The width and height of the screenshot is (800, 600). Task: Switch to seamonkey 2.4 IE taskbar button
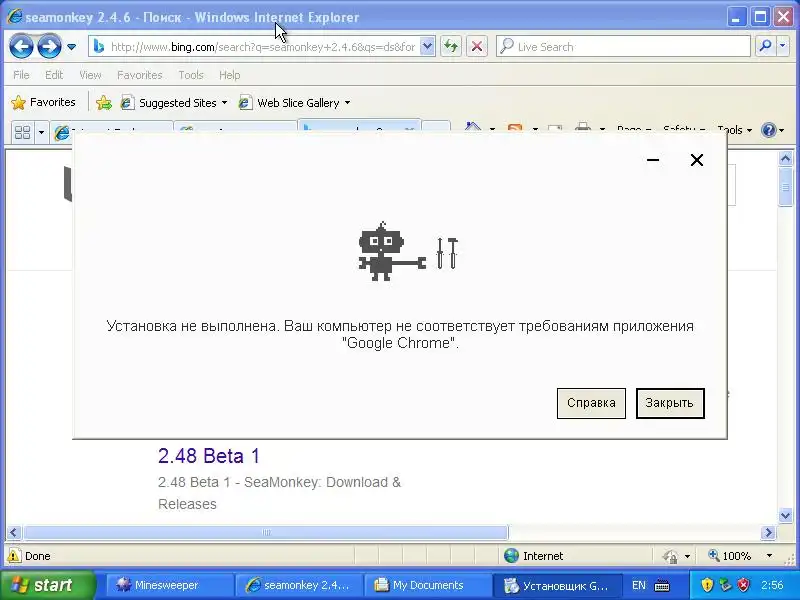point(298,585)
